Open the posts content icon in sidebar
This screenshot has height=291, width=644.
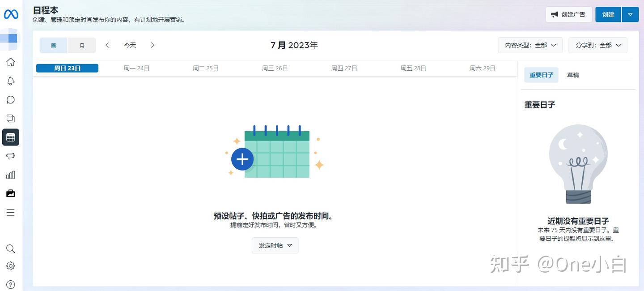point(11,118)
